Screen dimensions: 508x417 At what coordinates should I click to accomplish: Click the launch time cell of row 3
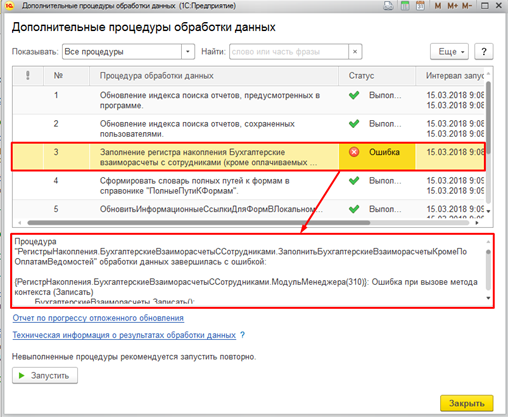(450, 157)
